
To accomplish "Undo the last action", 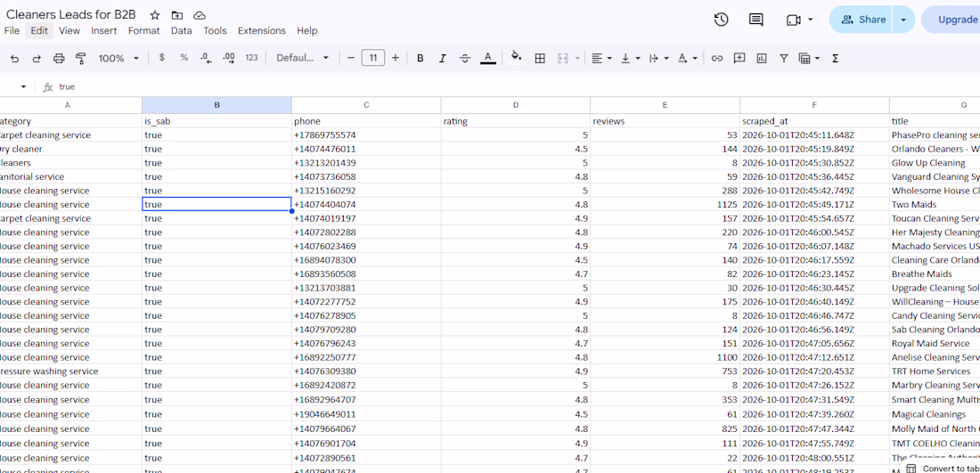I will [x=15, y=58].
